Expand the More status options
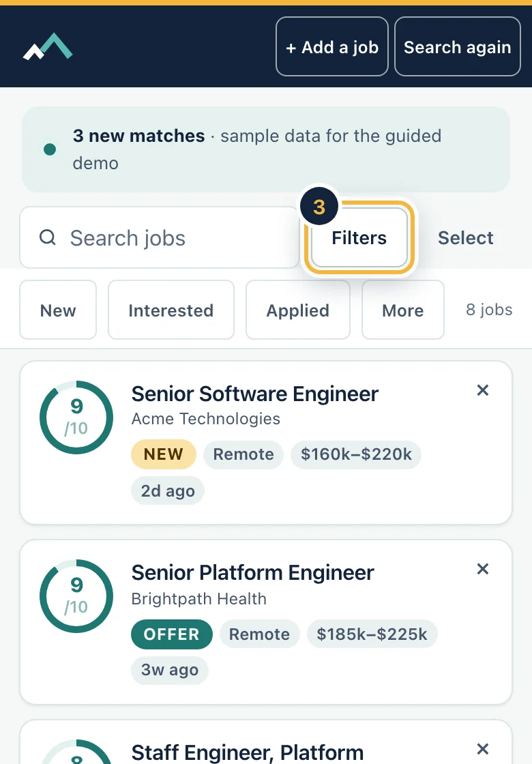 point(403,310)
